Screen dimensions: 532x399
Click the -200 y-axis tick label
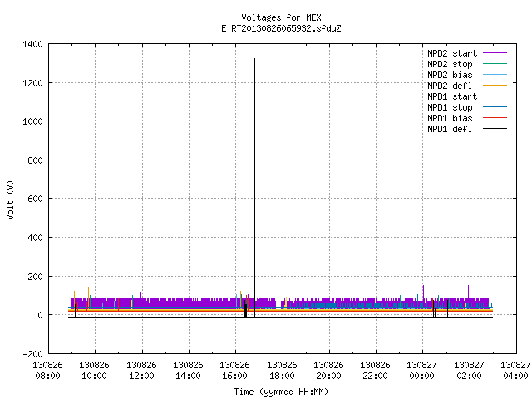32,354
